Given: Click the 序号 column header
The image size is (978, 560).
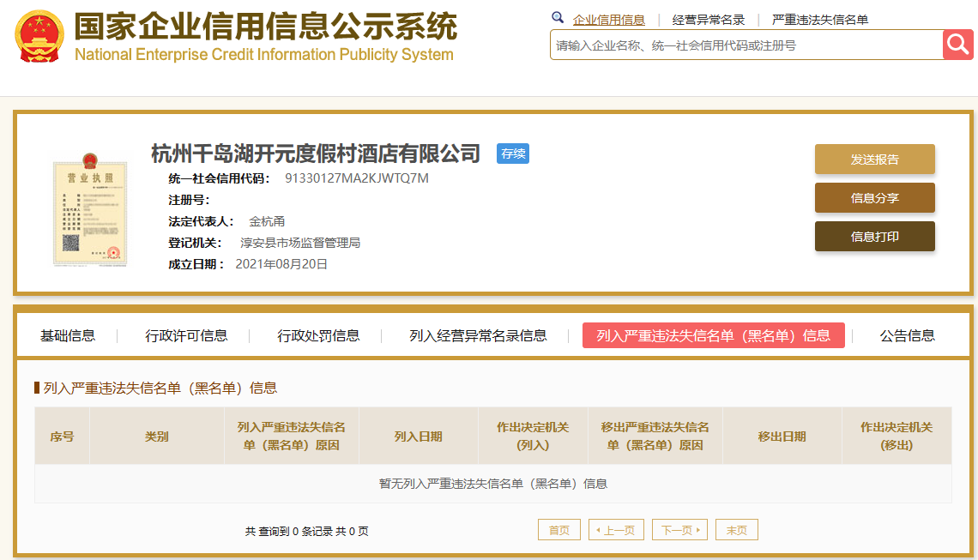Looking at the screenshot, I should click(x=62, y=437).
